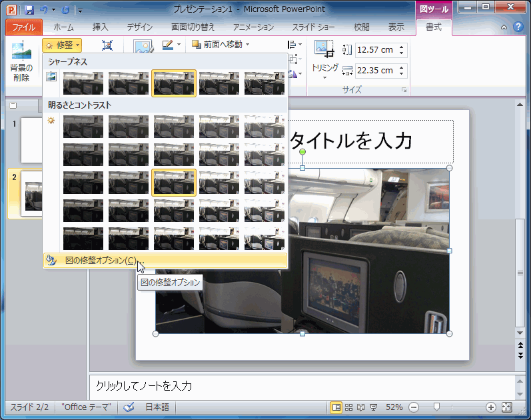Pick the bottom-right brightness/contrast thumbnail
The height and width of the screenshot is (420, 531).
click(x=265, y=239)
